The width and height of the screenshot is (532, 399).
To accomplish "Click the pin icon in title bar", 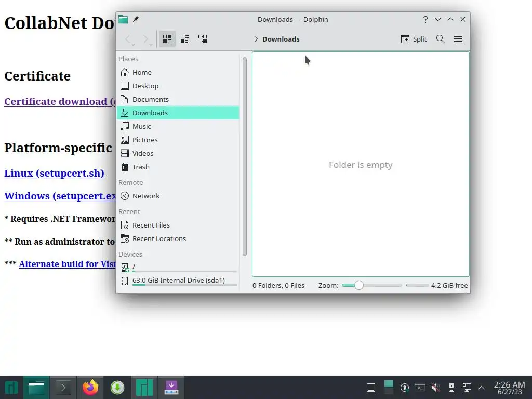I will coord(136,19).
